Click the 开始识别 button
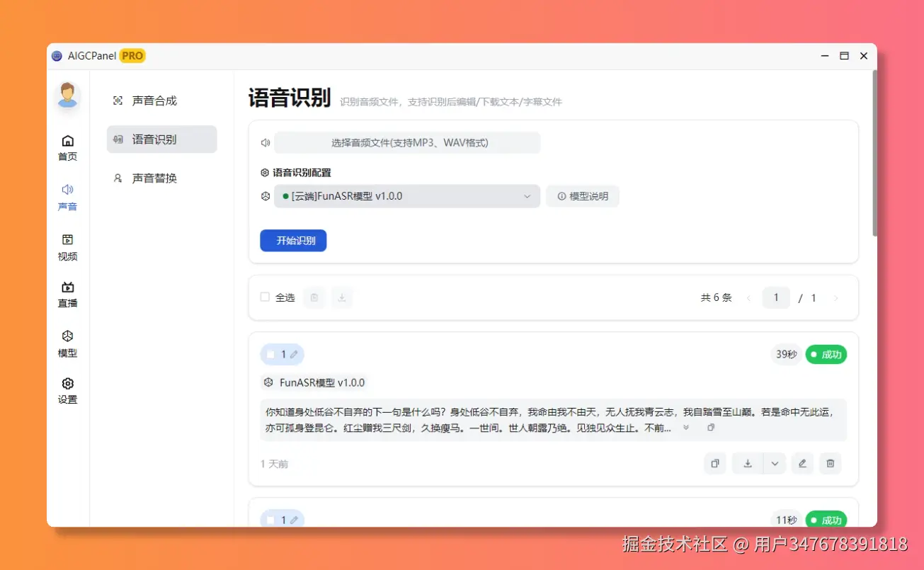The height and width of the screenshot is (570, 924). 292,240
